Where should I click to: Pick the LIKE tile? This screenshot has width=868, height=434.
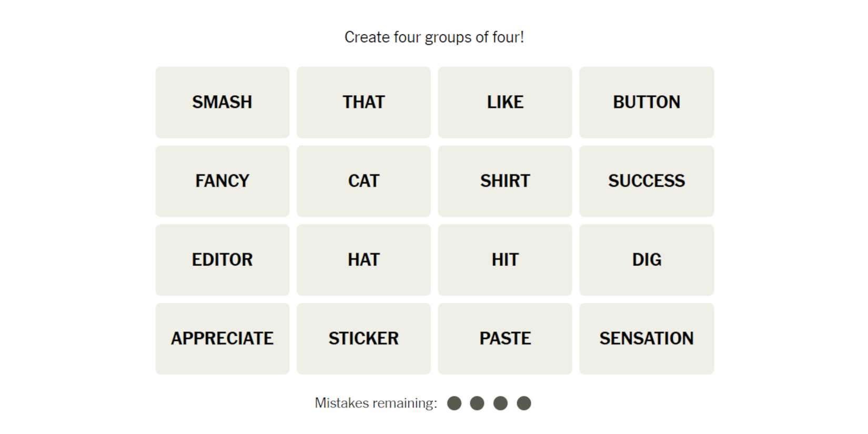(505, 102)
